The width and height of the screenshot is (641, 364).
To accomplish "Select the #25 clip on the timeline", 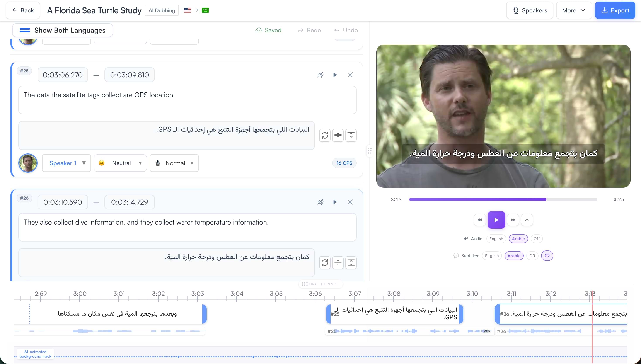I will coord(395,314).
